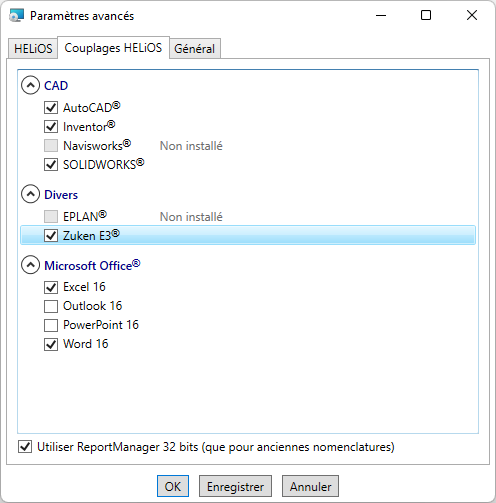Open the Général tab
This screenshot has width=496, height=503.
click(195, 49)
